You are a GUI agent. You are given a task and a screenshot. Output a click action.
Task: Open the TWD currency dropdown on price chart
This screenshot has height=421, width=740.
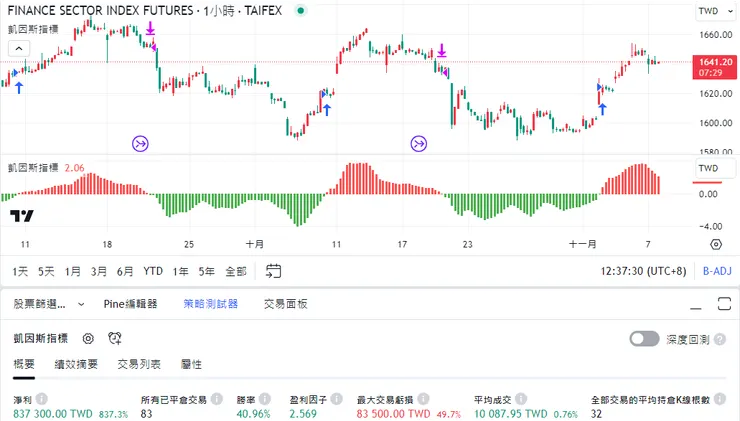tap(716, 11)
